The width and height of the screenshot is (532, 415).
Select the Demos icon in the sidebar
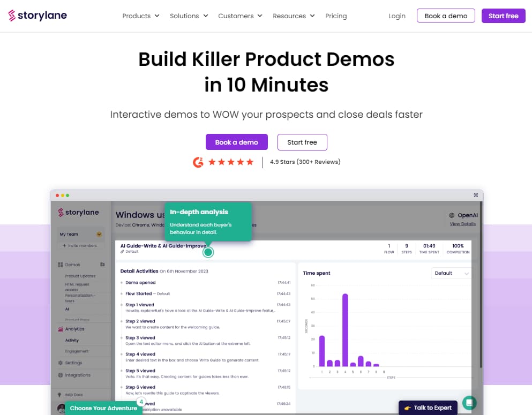(x=61, y=265)
